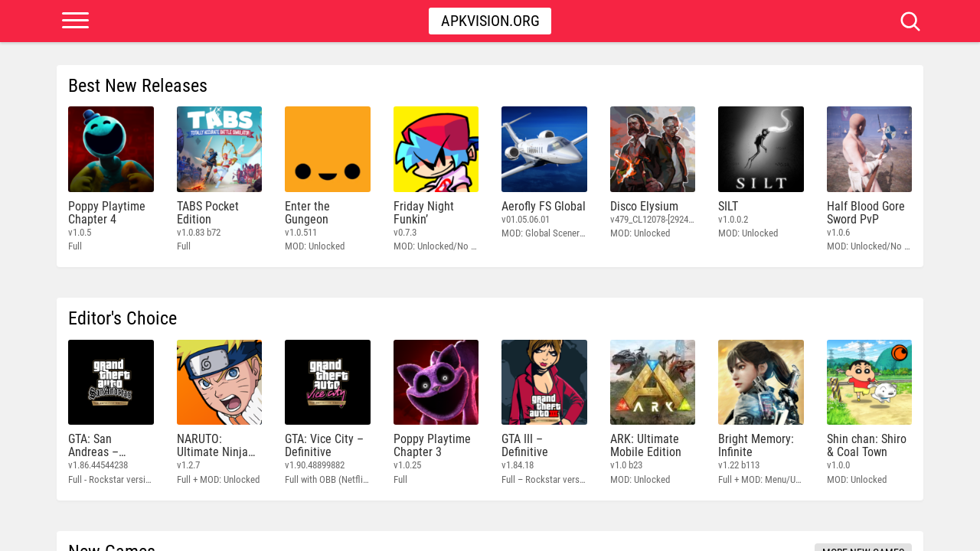Click the More New Games button
Viewport: 980px width, 551px height.
[863, 547]
